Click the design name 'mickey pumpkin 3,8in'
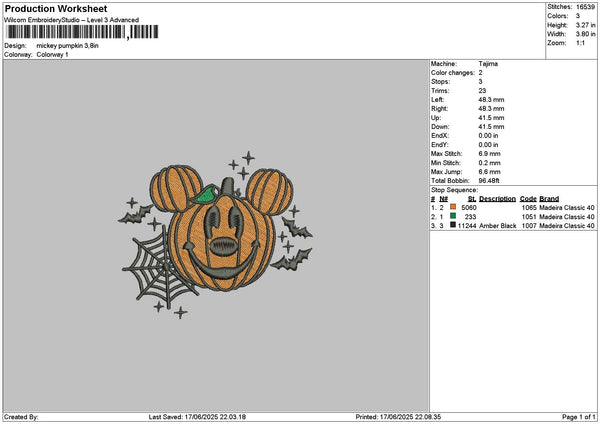This screenshot has height=424, width=600. tap(67, 46)
